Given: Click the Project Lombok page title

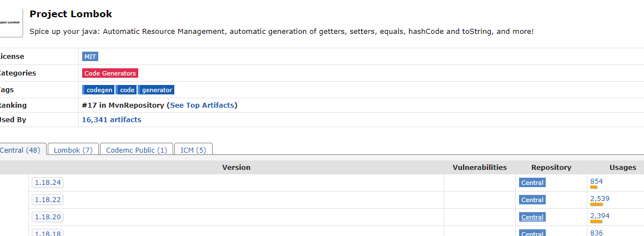Looking at the screenshot, I should (x=71, y=13).
